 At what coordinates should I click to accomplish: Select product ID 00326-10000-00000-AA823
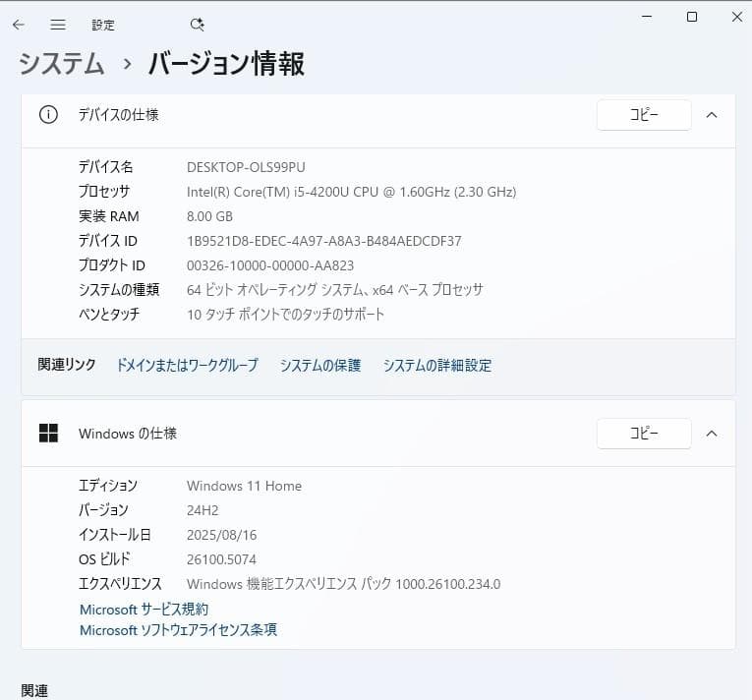pyautogui.click(x=270, y=265)
